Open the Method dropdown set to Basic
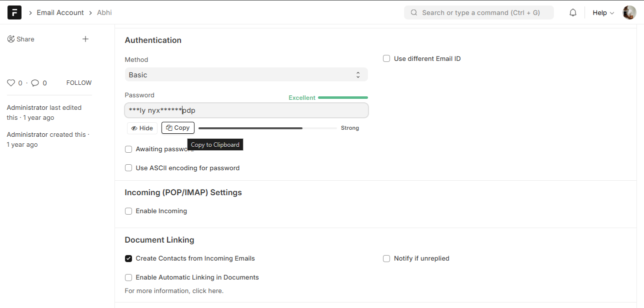Image resolution: width=644 pixels, height=308 pixels. [x=246, y=75]
